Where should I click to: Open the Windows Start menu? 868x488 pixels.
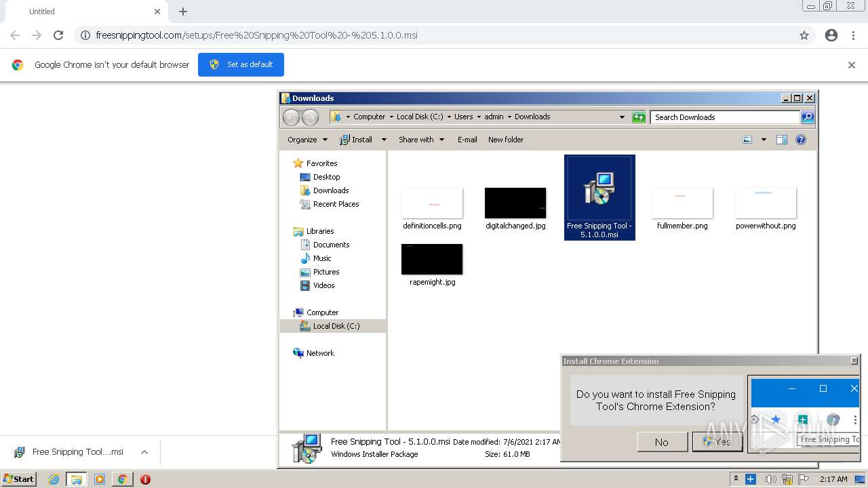click(19, 479)
